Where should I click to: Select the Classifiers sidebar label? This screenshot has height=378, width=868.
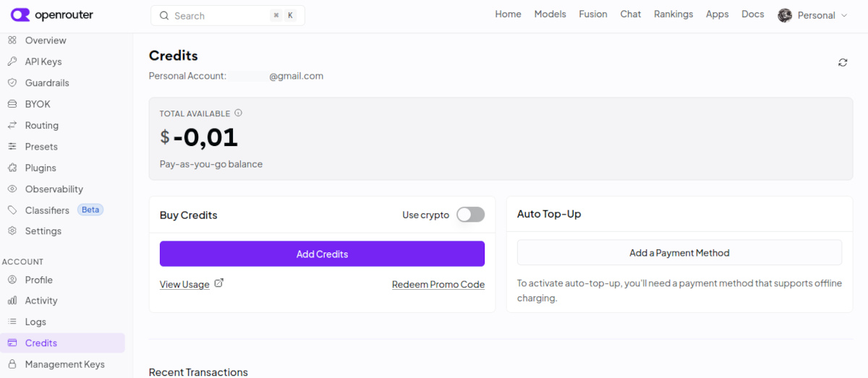(x=47, y=210)
